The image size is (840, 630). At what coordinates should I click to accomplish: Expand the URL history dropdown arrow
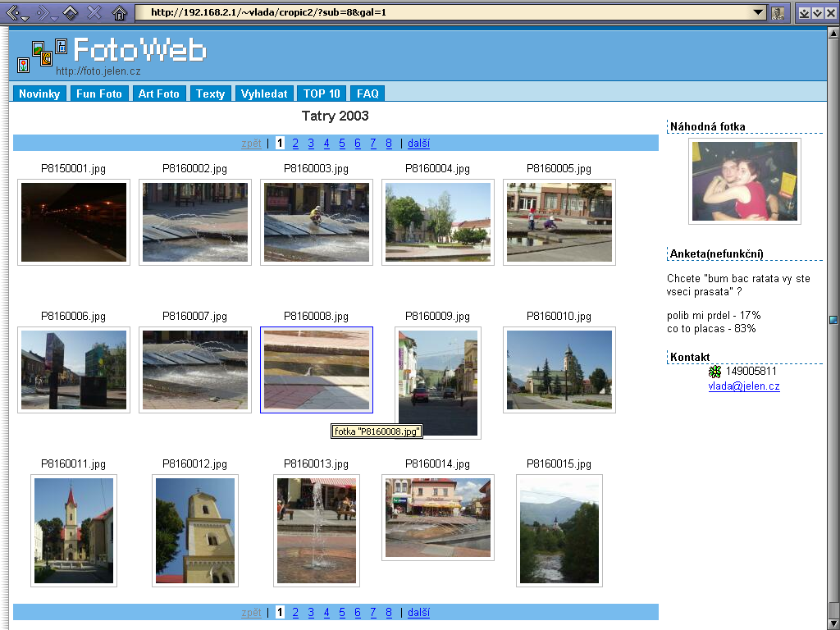760,12
